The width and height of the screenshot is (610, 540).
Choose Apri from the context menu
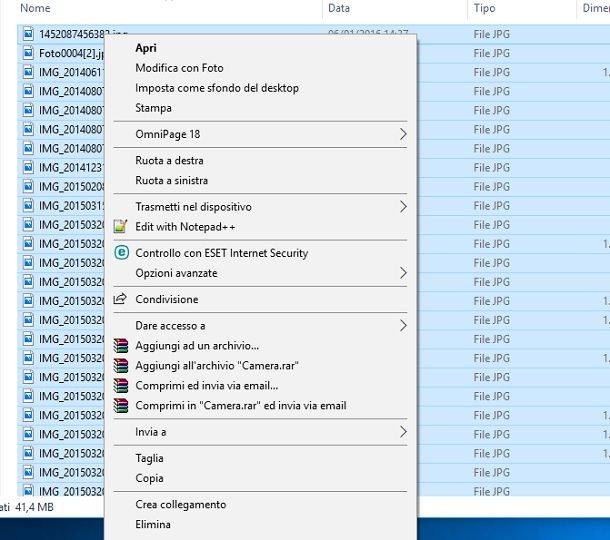146,48
